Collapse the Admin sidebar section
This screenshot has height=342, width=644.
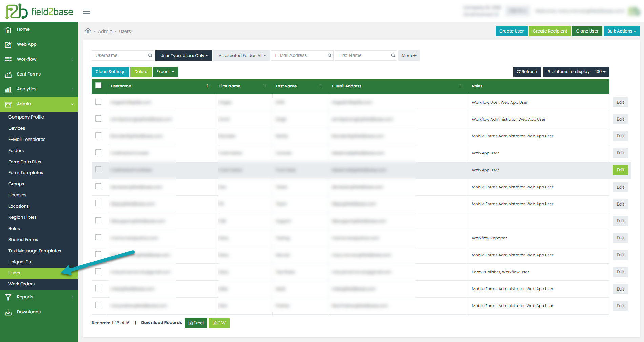(x=72, y=104)
